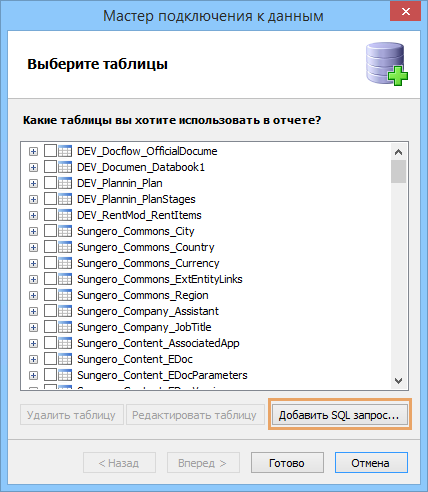Confirm with the Готово button
The height and width of the screenshot is (492, 428).
[x=287, y=463]
